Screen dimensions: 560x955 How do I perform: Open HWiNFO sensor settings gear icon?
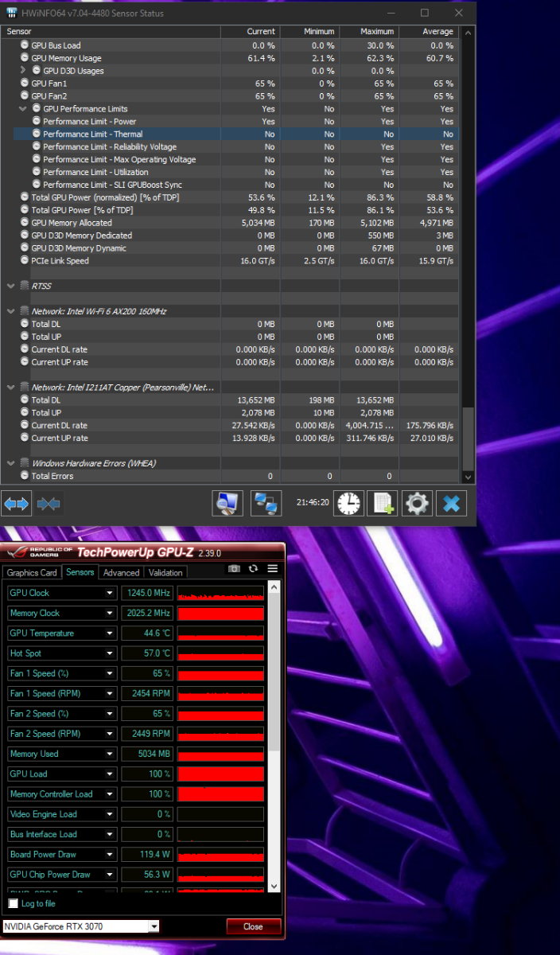pyautogui.click(x=418, y=503)
